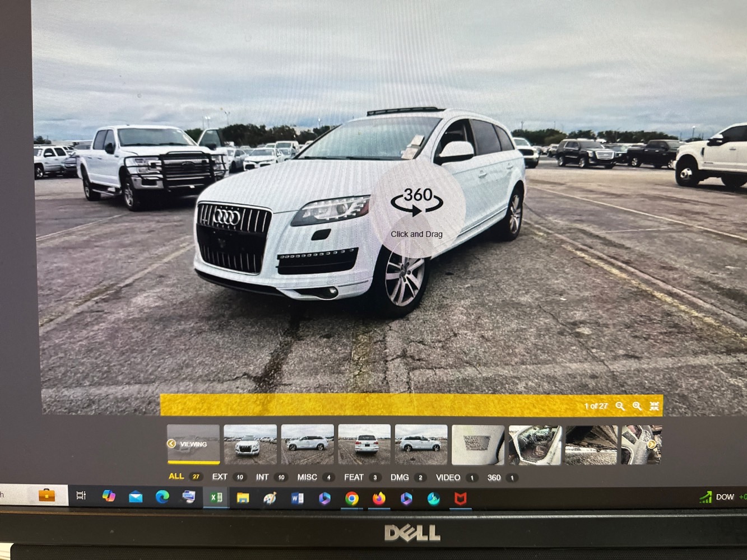Select the DMG 2 photos tab

point(408,477)
